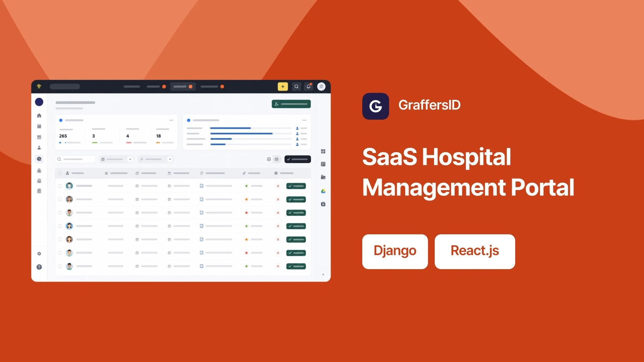Tick the checkbox of the last table row
Image resolution: width=644 pixels, height=362 pixels.
click(x=60, y=266)
